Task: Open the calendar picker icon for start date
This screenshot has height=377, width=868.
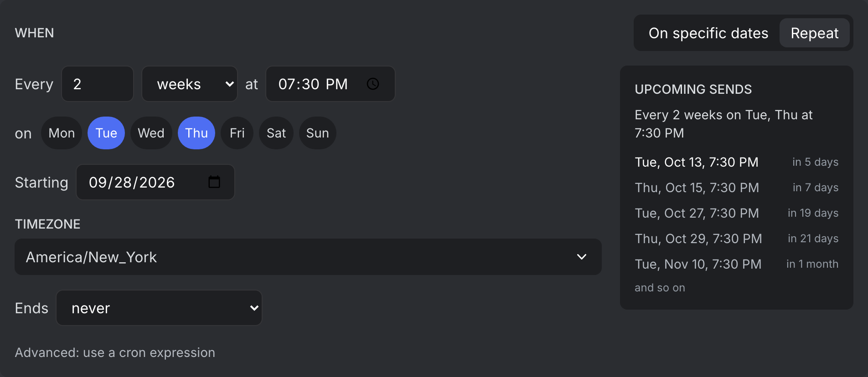Action: click(214, 182)
